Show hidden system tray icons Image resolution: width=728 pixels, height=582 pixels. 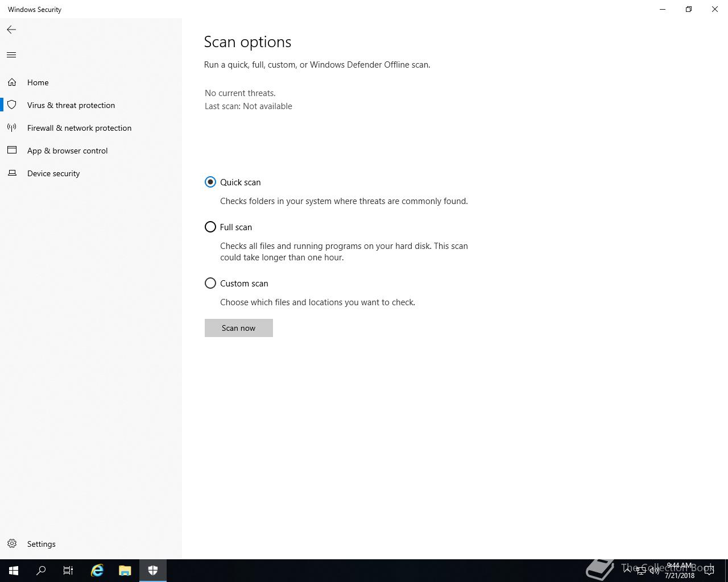click(627, 570)
